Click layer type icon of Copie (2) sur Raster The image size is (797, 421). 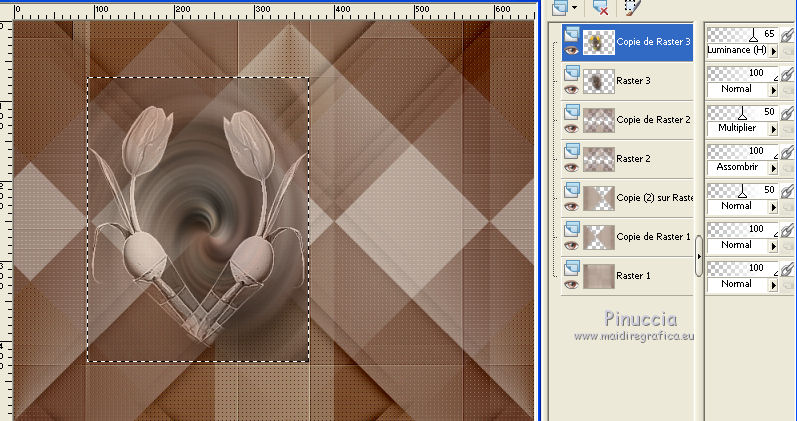572,191
